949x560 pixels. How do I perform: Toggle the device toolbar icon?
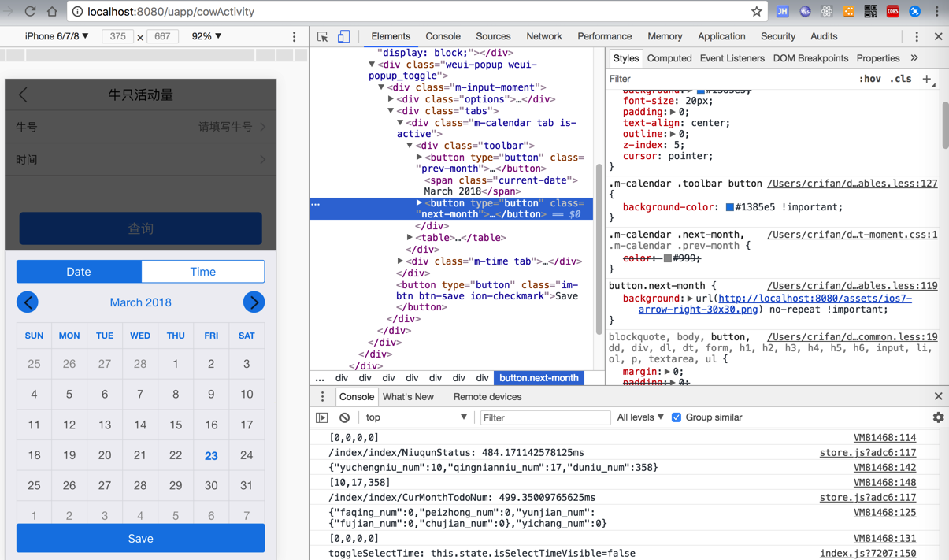[343, 37]
